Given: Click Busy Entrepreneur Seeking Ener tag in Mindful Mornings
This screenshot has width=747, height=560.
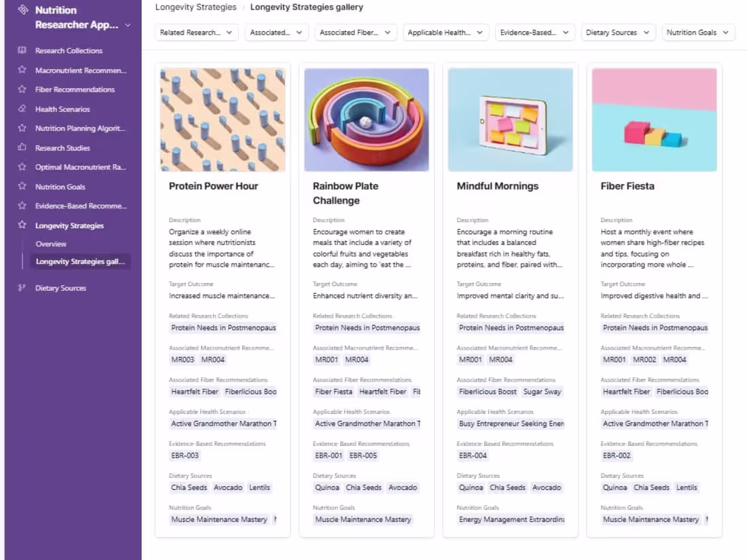Looking at the screenshot, I should (x=511, y=424).
